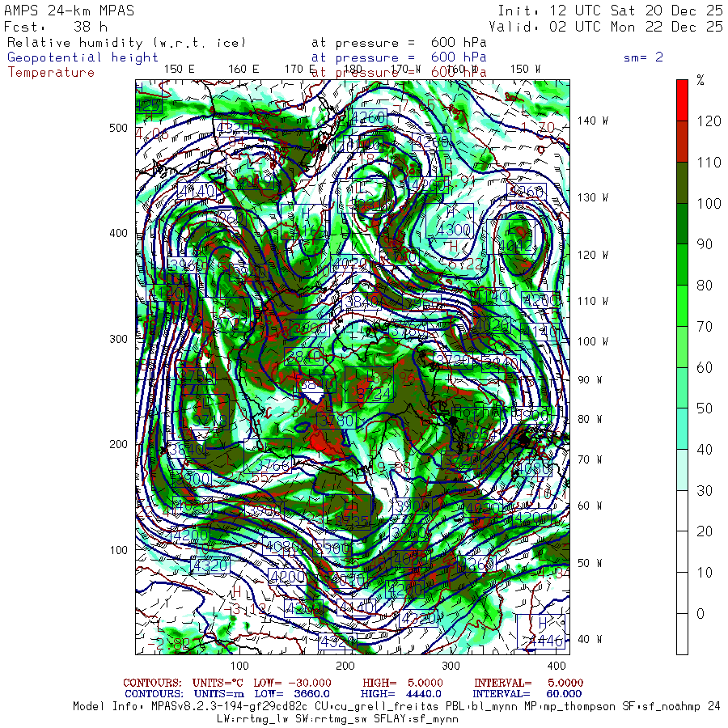Click the bottom axis tick label '400'
Viewport: 728px width, 728px height.
pos(557,666)
